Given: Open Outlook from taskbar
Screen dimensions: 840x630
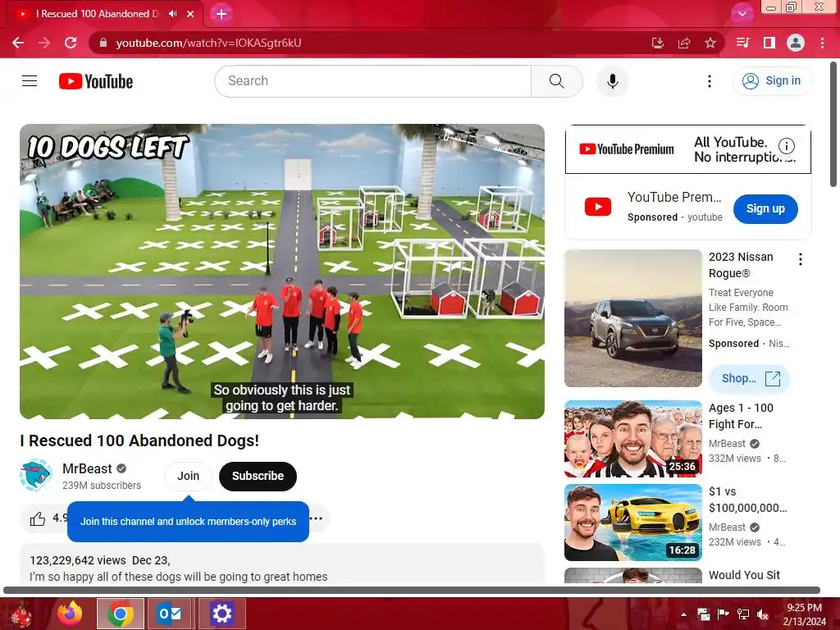Looking at the screenshot, I should coord(169,614).
